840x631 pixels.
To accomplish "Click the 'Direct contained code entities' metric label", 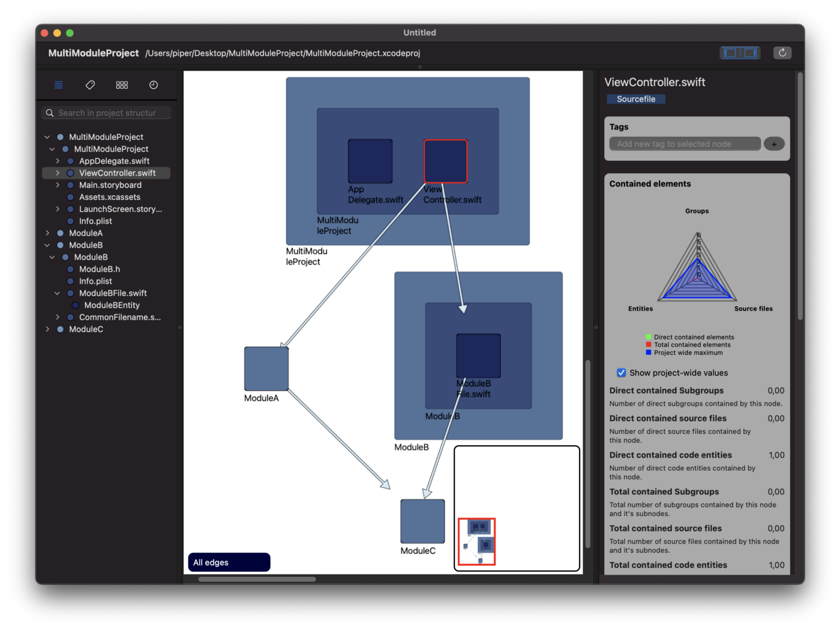I will (671, 455).
